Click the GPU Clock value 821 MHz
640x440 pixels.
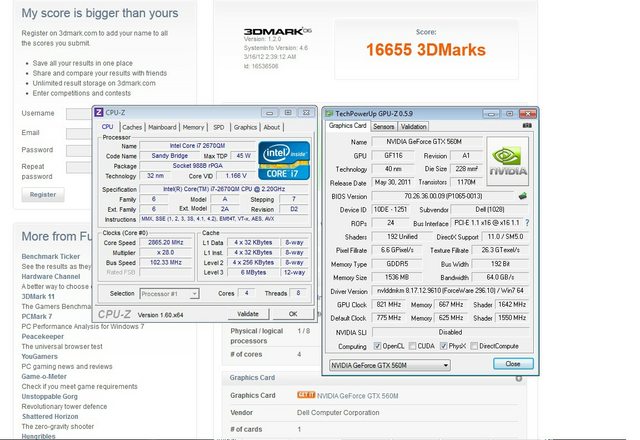point(389,304)
